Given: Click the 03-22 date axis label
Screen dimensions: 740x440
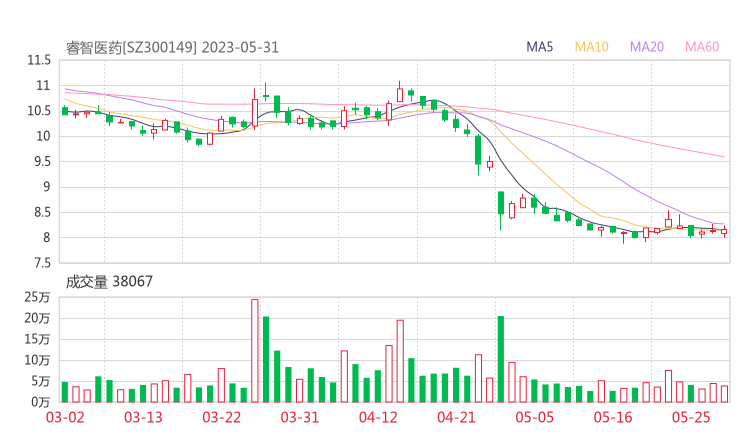Looking at the screenshot, I should 221,417.
